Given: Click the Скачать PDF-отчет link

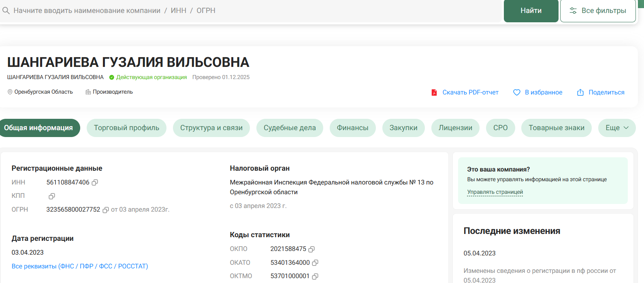Looking at the screenshot, I should (470, 92).
